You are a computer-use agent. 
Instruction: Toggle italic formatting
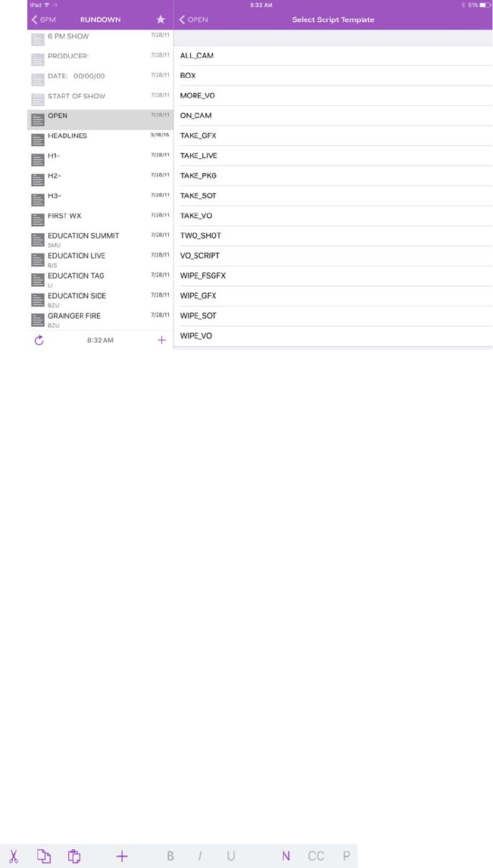[200, 856]
